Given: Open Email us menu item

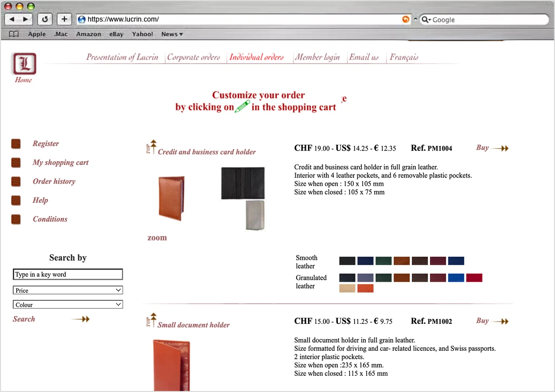Looking at the screenshot, I should [x=364, y=57].
